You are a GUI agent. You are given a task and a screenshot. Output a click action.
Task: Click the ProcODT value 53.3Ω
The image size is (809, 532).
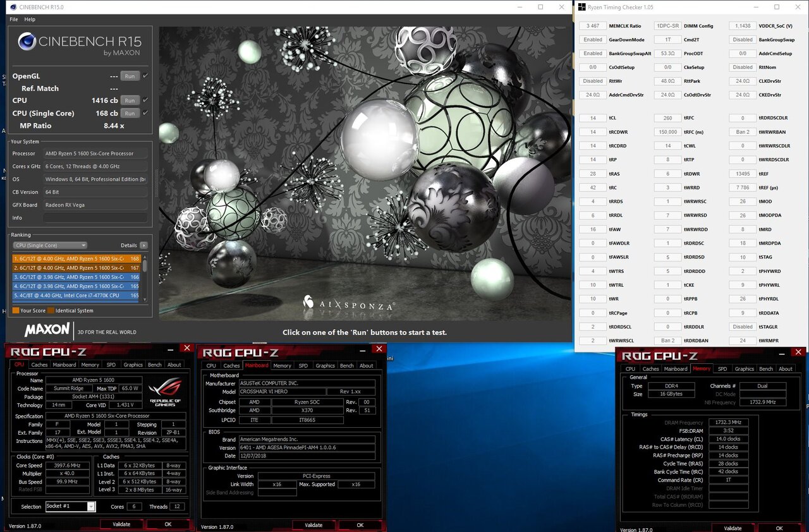[668, 54]
